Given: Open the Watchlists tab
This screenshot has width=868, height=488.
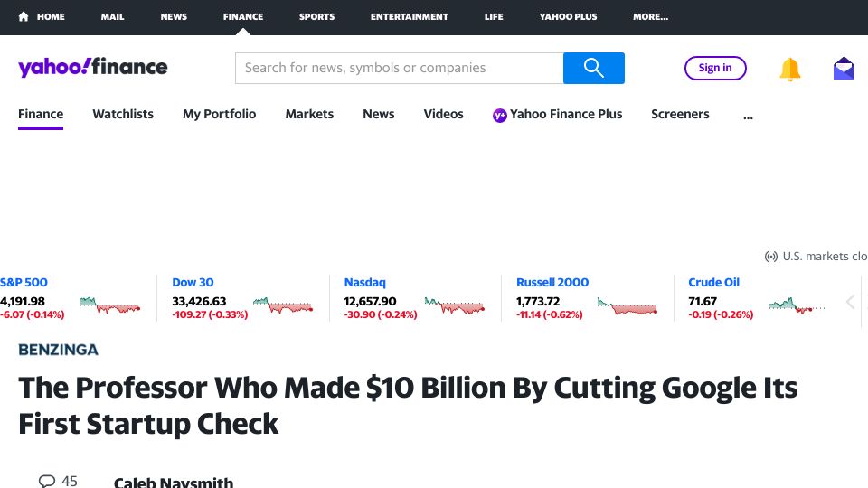Looking at the screenshot, I should 123,114.
